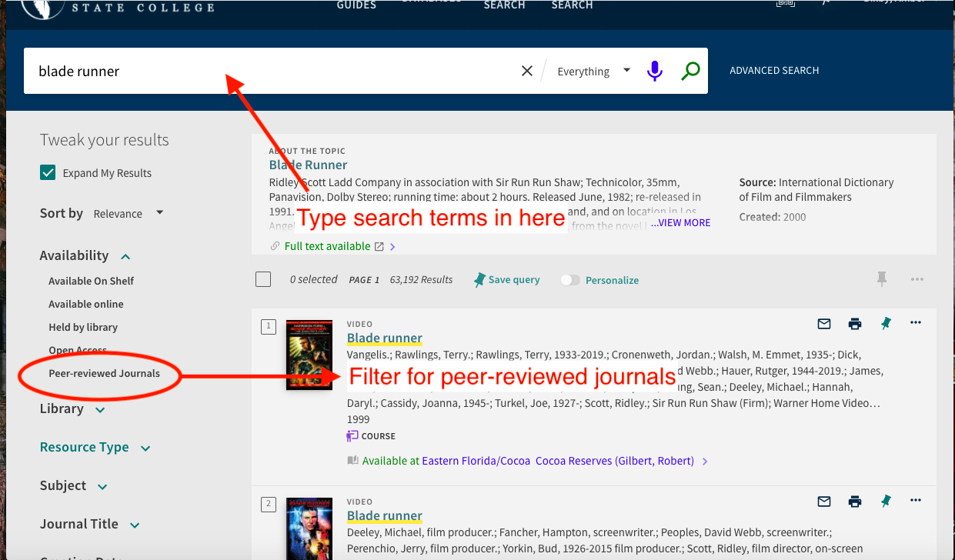Image resolution: width=955 pixels, height=560 pixels.
Task: Click the Save query text
Action: point(514,280)
